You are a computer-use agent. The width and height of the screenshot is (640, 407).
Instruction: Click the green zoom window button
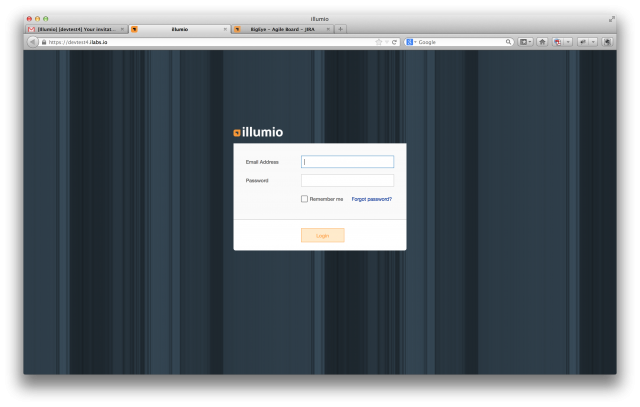click(x=46, y=19)
